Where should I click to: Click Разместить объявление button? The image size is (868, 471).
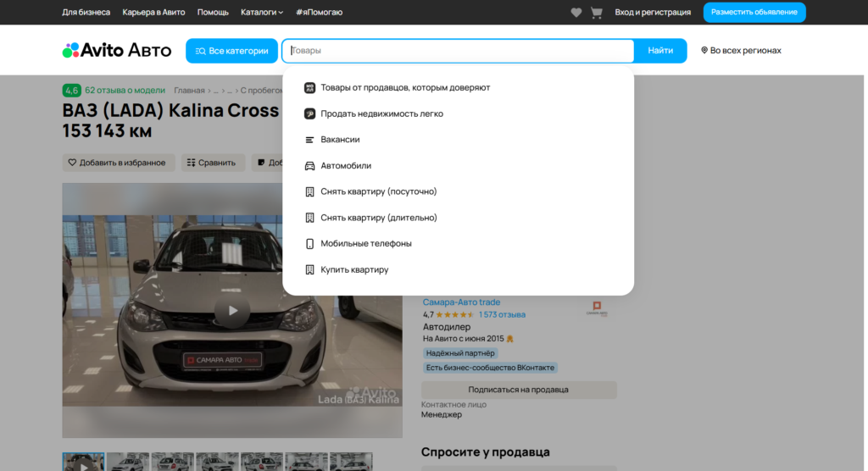(754, 12)
